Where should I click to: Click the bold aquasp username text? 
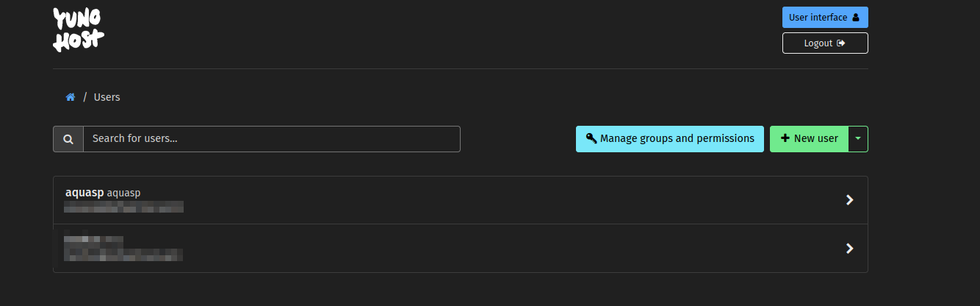84,193
